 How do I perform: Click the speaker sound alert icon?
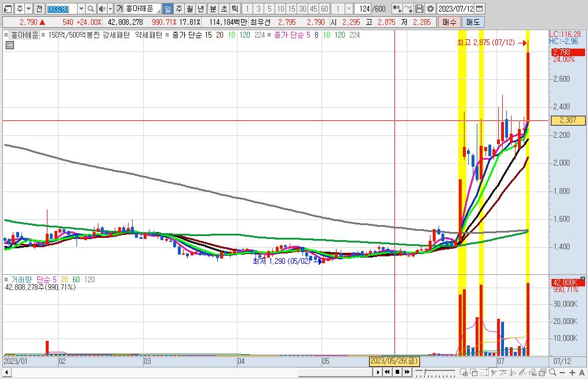102,9
